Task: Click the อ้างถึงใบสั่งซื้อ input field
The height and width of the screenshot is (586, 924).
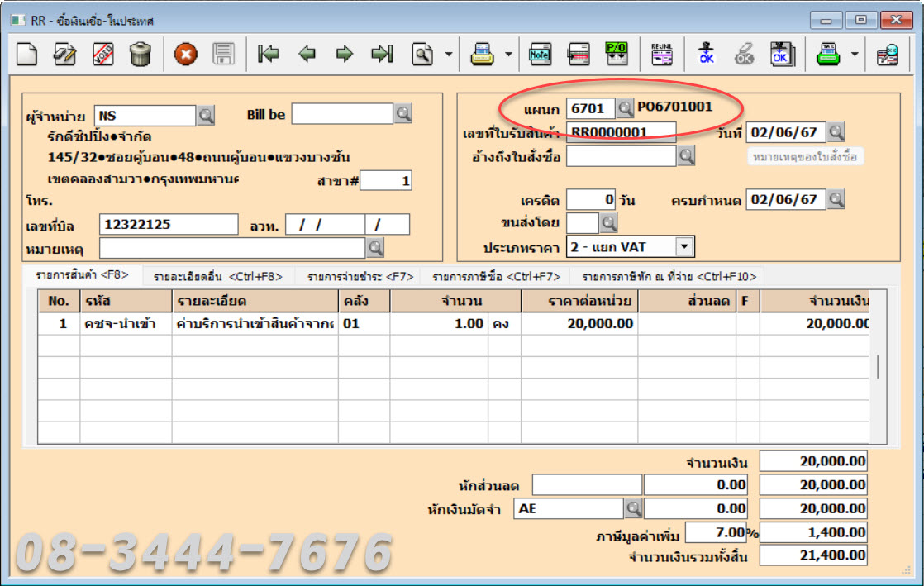Action: coord(622,156)
